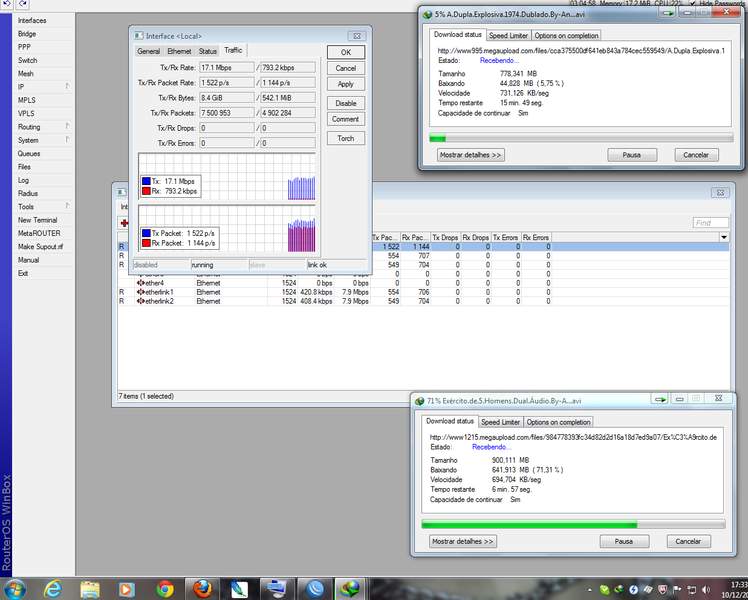The image size is (748, 600).
Task: Switch to the Ethernet tab
Action: [x=179, y=51]
